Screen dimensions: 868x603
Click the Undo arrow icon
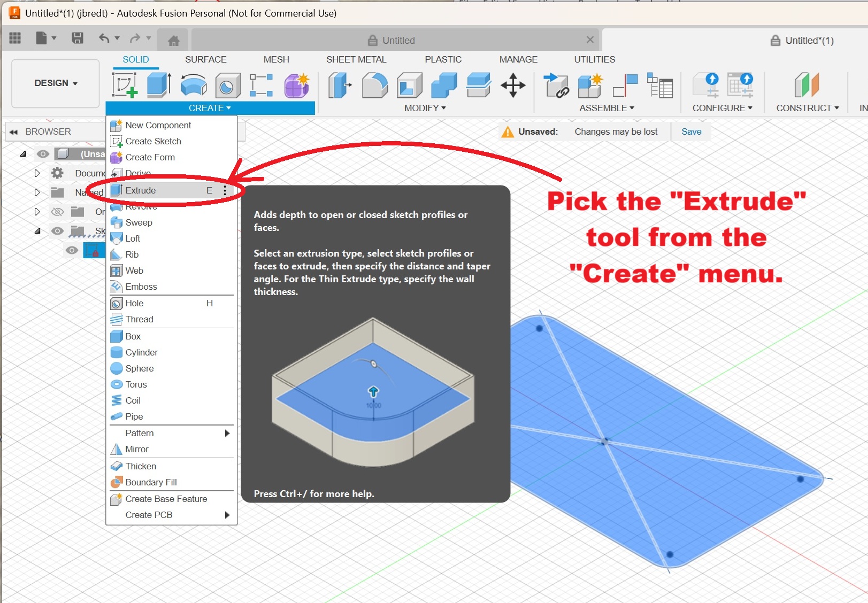click(x=104, y=38)
